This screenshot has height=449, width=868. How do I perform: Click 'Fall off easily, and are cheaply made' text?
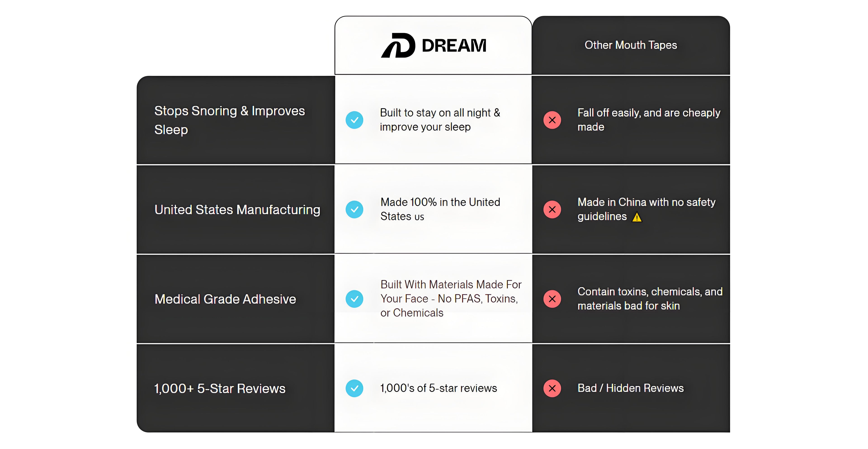[649, 120]
